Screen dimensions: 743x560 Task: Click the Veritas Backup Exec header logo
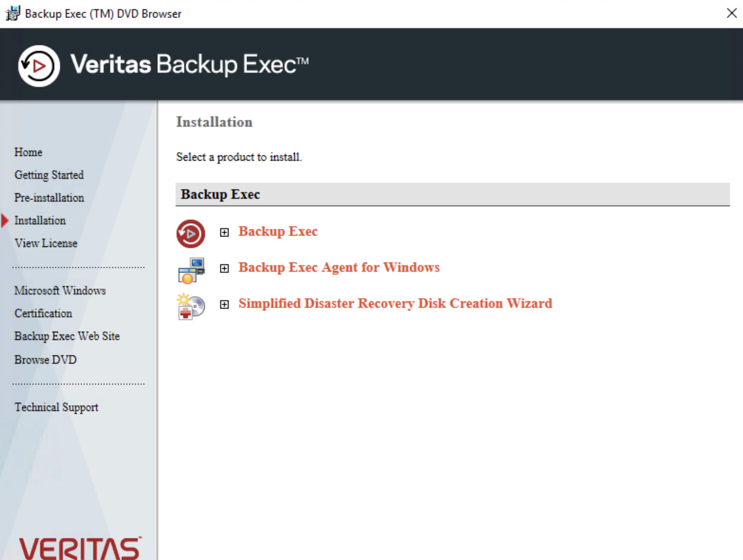[39, 66]
